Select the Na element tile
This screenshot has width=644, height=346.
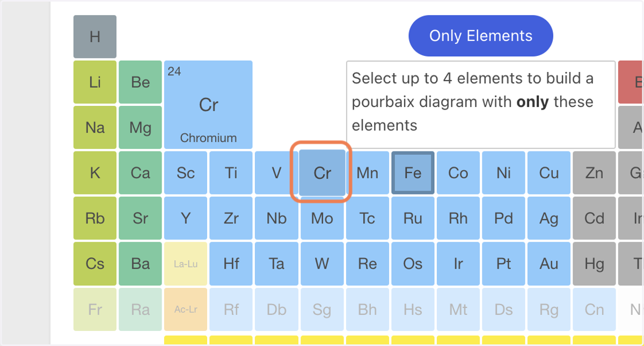point(95,127)
